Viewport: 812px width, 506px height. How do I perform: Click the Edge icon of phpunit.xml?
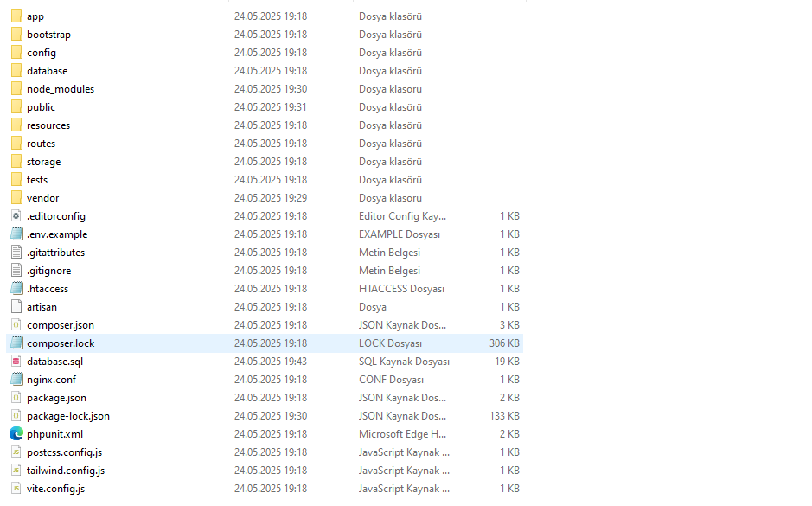pos(16,433)
